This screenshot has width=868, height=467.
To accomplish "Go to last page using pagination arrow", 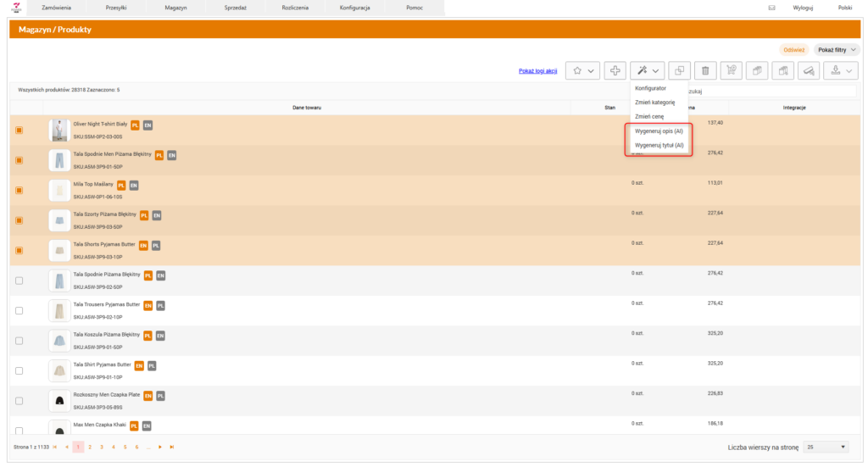I will click(x=172, y=447).
